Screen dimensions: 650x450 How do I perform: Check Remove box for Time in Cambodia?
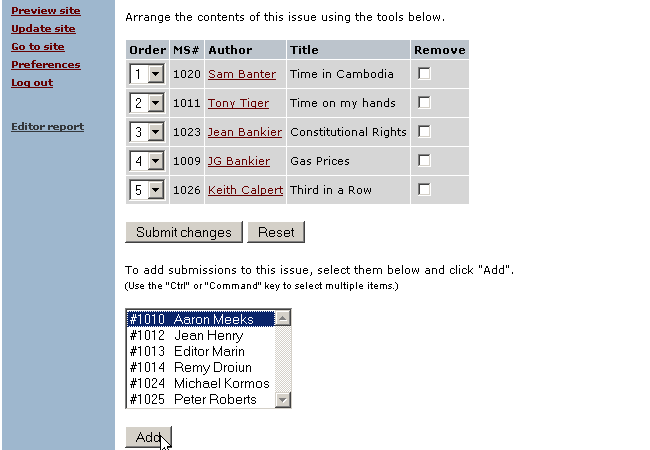point(424,74)
